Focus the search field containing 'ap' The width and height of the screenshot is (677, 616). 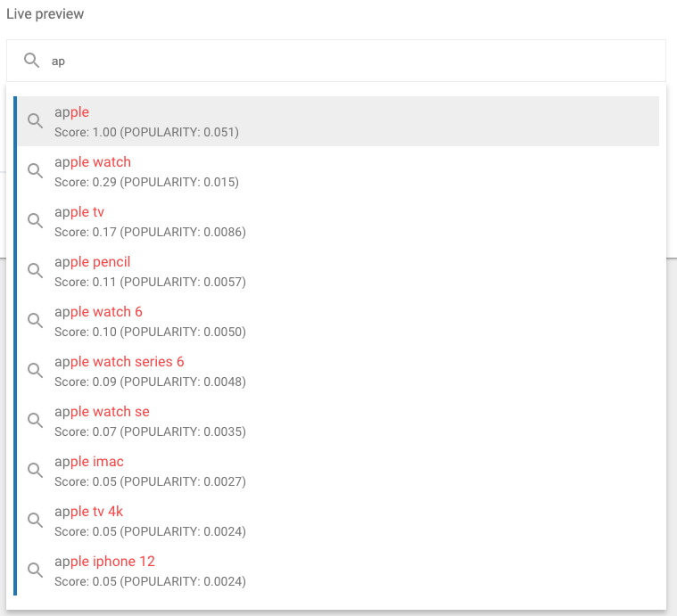(336, 61)
